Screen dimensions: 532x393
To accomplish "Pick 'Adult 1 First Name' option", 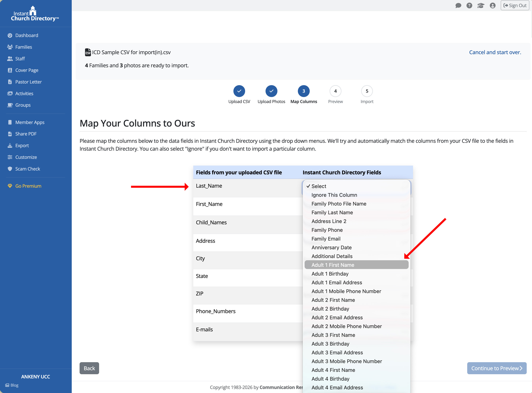I will 333,265.
